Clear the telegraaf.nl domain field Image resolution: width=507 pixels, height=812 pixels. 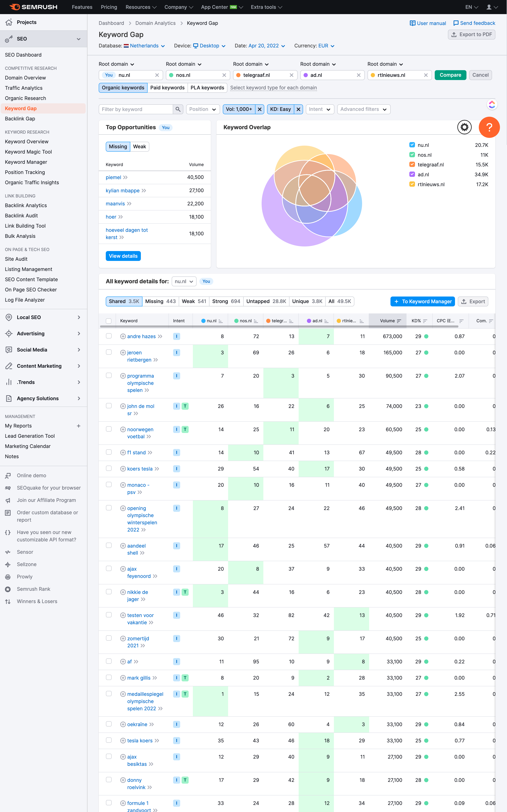tap(291, 75)
